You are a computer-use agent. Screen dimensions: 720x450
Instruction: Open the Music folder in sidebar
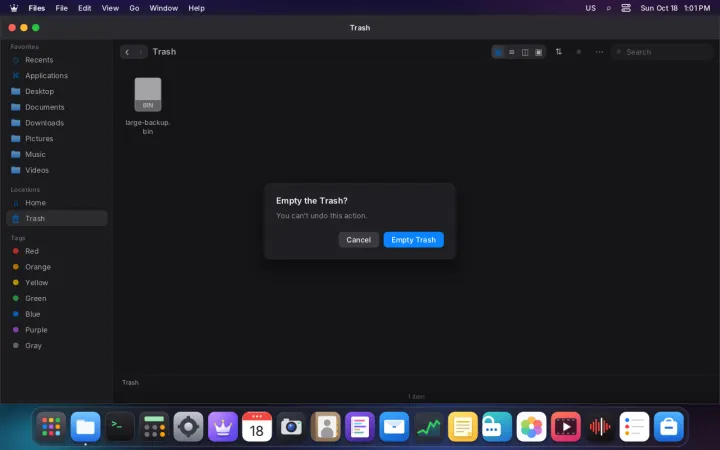[x=56, y=154]
